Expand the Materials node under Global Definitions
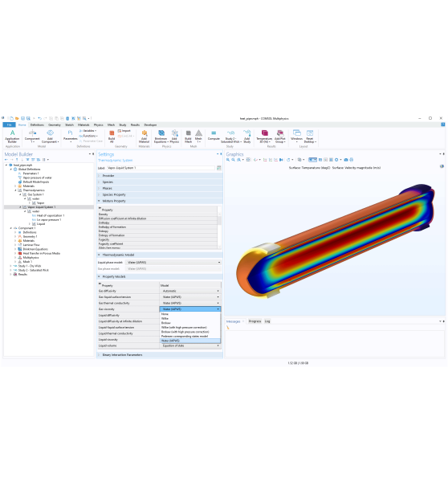448x482 pixels. pos(15,186)
